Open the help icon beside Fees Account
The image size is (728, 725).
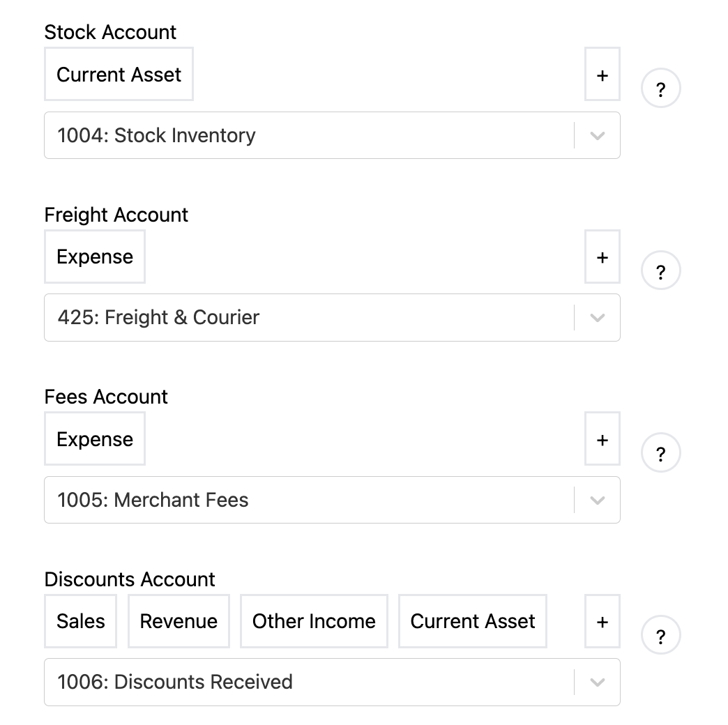click(660, 452)
